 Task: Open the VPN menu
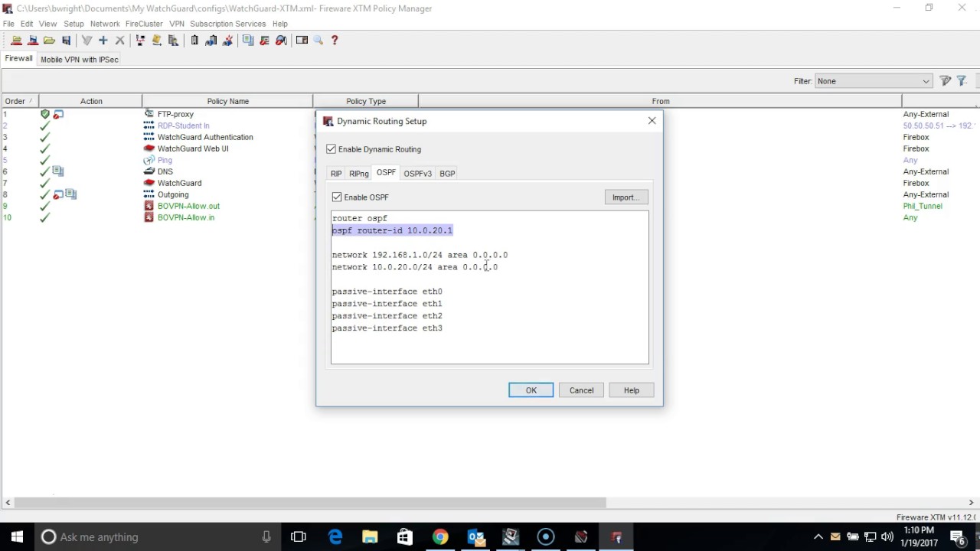(x=177, y=24)
